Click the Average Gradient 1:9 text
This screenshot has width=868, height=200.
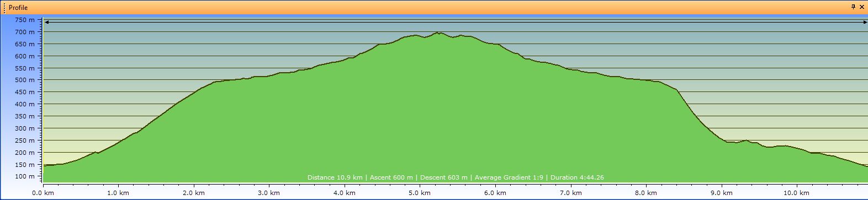pyautogui.click(x=508, y=177)
